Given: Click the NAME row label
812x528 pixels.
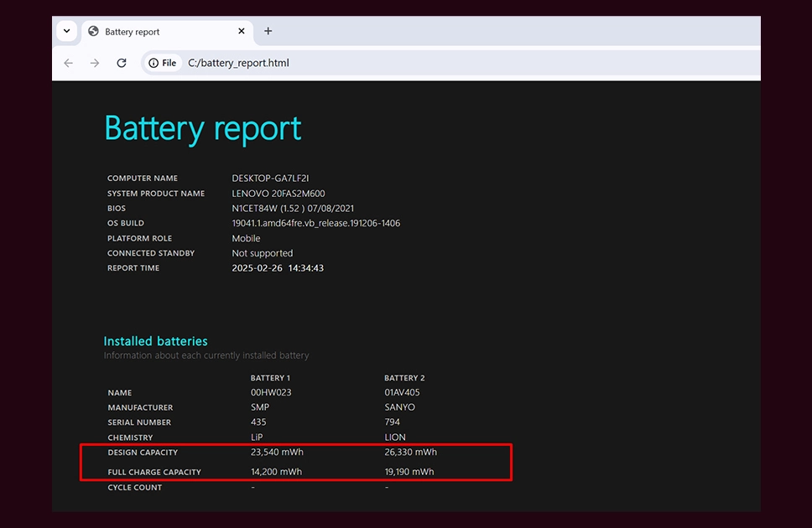Looking at the screenshot, I should tap(120, 393).
